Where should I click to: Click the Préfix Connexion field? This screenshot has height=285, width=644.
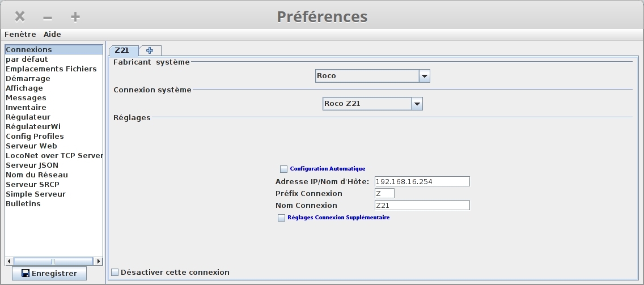click(x=384, y=193)
